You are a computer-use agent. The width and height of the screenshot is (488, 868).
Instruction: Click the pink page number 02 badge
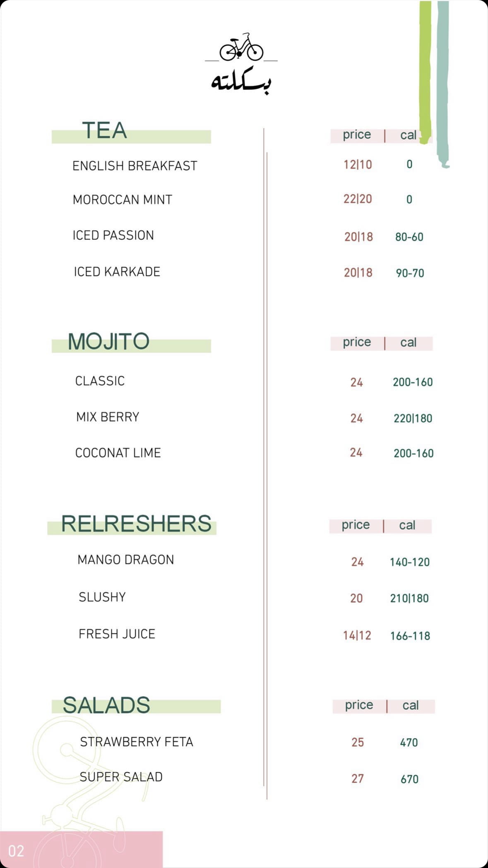[17, 851]
